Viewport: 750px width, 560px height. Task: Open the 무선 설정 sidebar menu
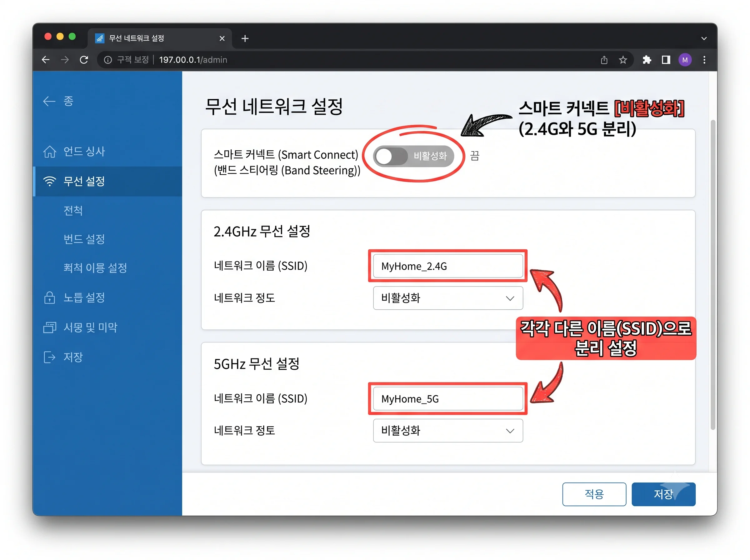coord(107,181)
